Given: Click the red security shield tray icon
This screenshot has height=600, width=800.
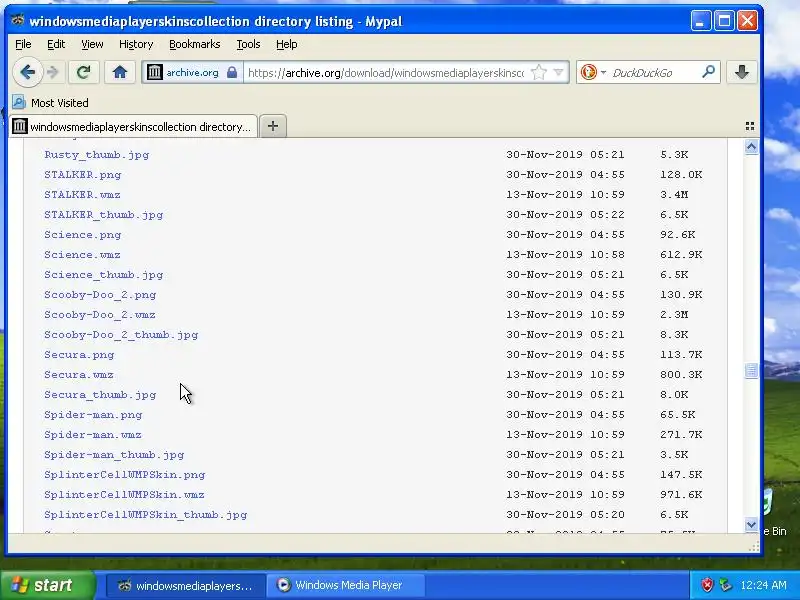Looking at the screenshot, I should (x=707, y=585).
